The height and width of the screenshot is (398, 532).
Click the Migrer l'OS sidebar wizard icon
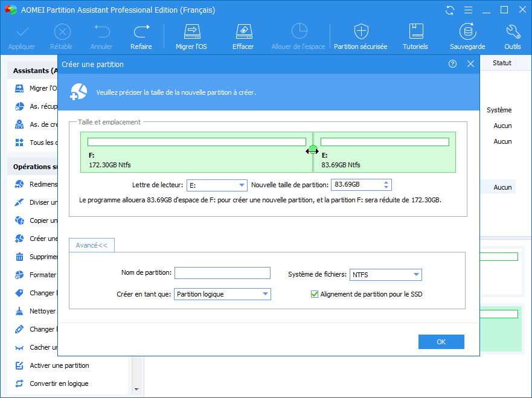[x=19, y=89]
